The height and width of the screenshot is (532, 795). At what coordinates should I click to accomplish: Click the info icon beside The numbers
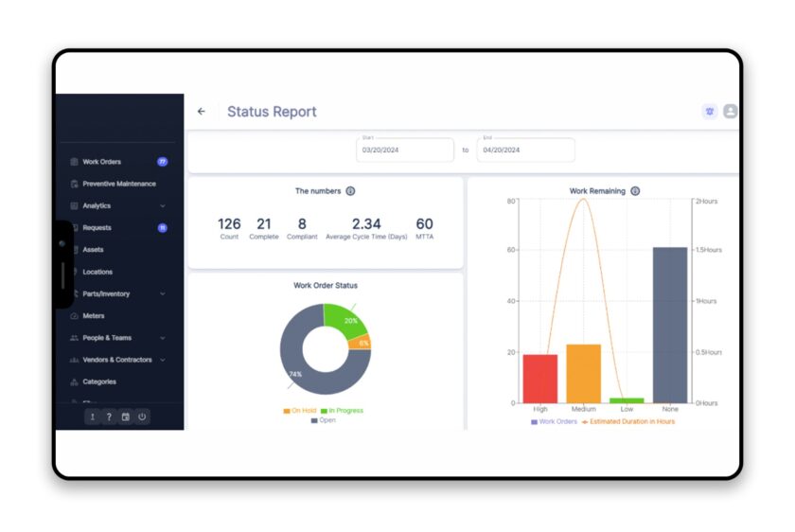click(350, 191)
